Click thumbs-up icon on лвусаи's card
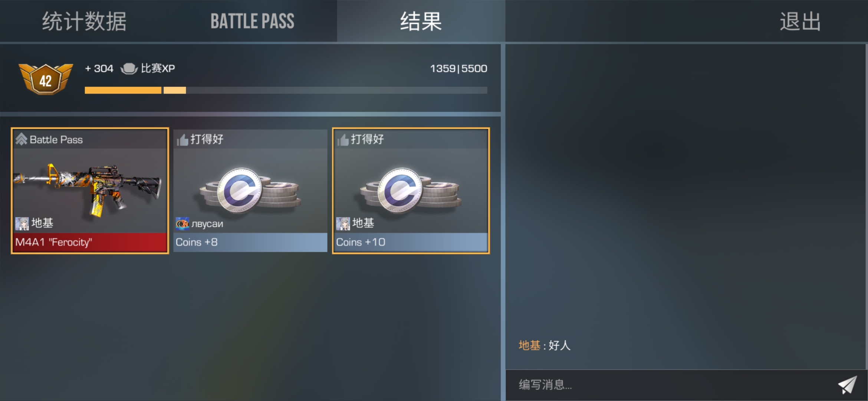Image resolution: width=868 pixels, height=401 pixels. 182,140
